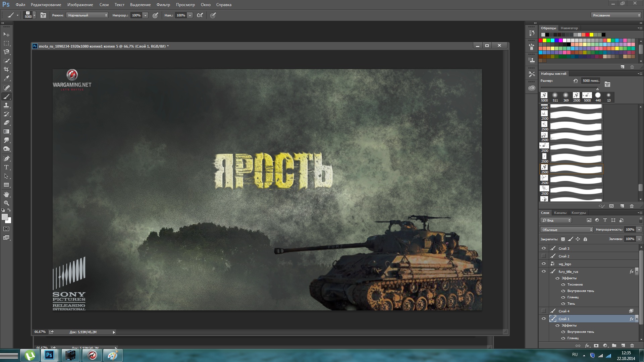Toggle visibility of Тиснение effect
Image resolution: width=644 pixels, height=362 pixels.
point(563,285)
